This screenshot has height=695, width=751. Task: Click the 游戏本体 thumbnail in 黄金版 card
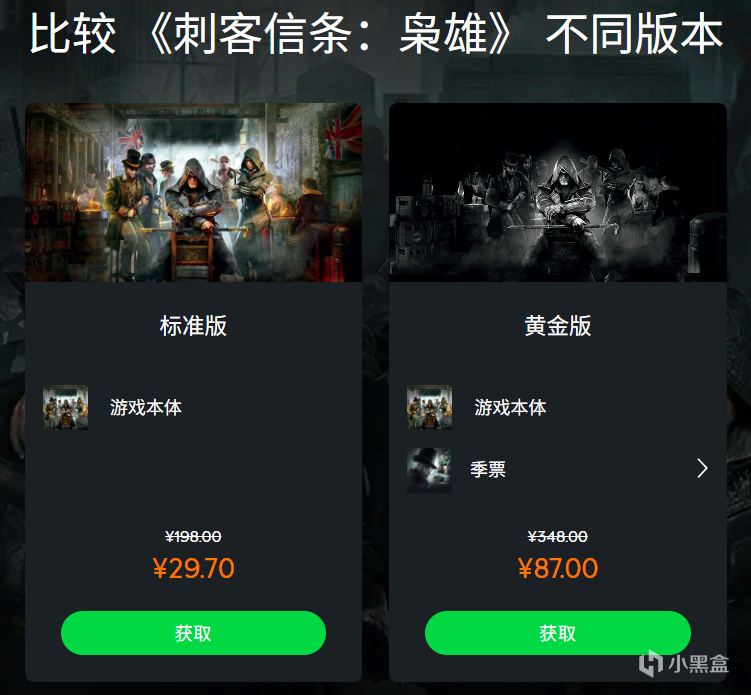click(x=429, y=407)
